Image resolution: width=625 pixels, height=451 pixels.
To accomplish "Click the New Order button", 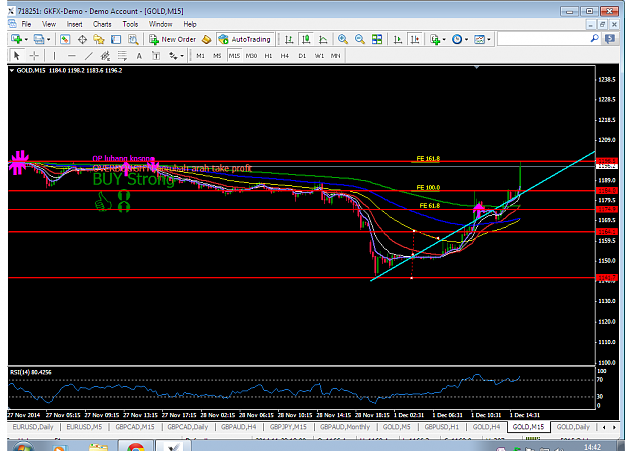I will click(x=172, y=39).
